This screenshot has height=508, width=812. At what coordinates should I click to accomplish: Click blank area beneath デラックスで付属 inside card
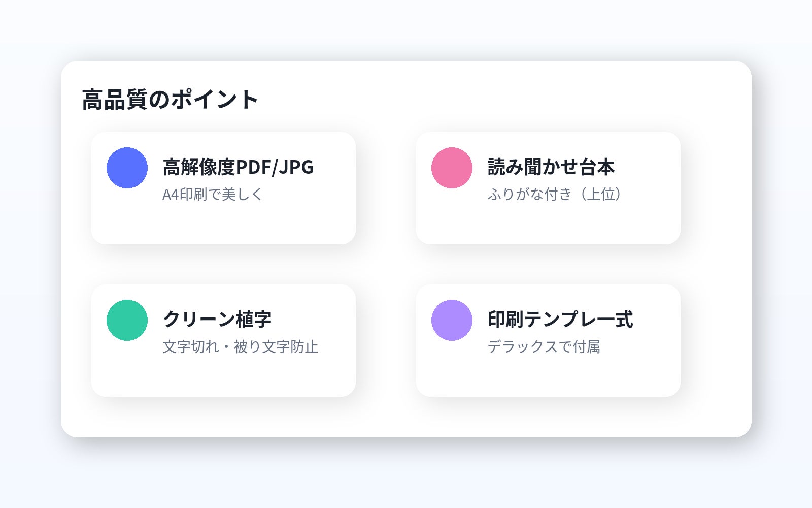548,376
